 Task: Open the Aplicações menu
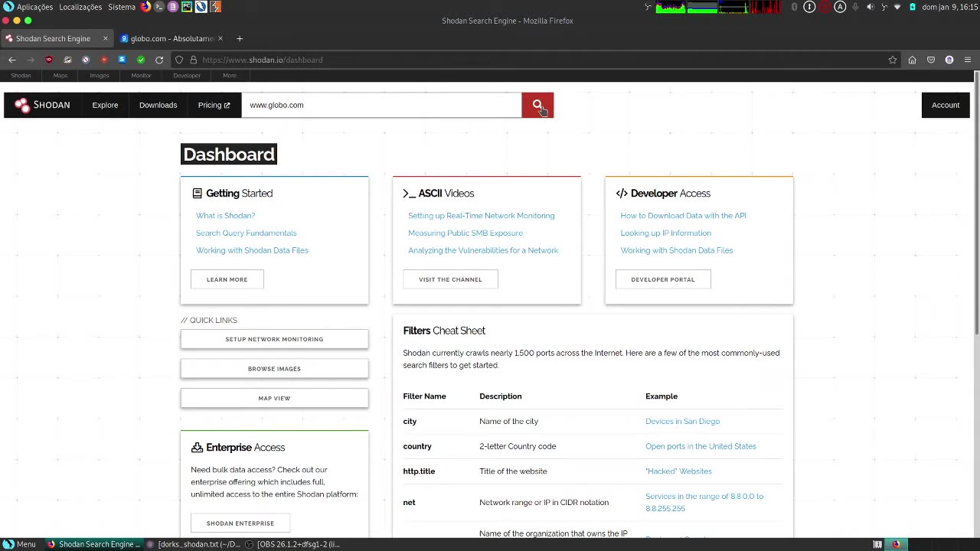point(34,7)
